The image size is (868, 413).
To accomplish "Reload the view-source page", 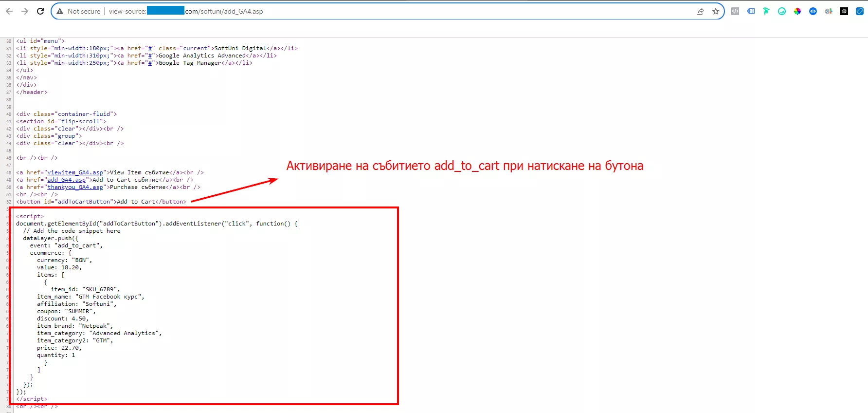I will (40, 11).
